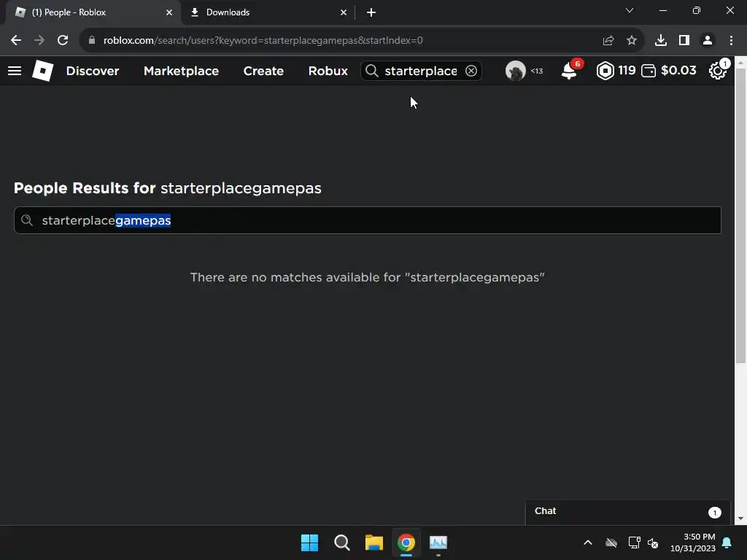Open the tab search dropdown chevron
The width and height of the screenshot is (747, 560).
point(630,10)
